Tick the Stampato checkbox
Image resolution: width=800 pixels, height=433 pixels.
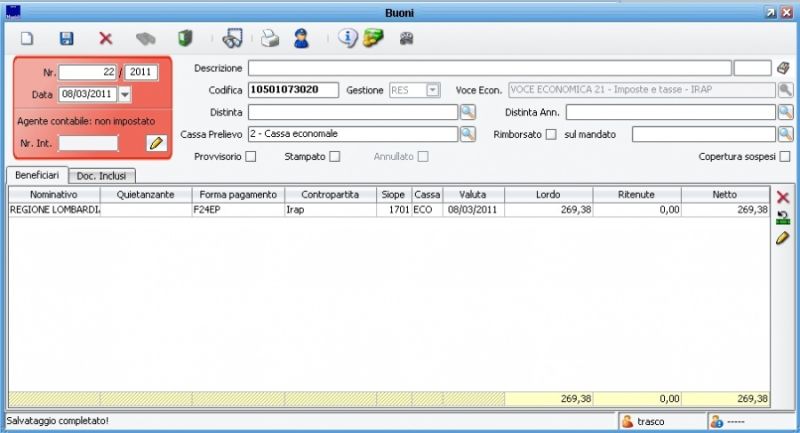click(x=335, y=156)
